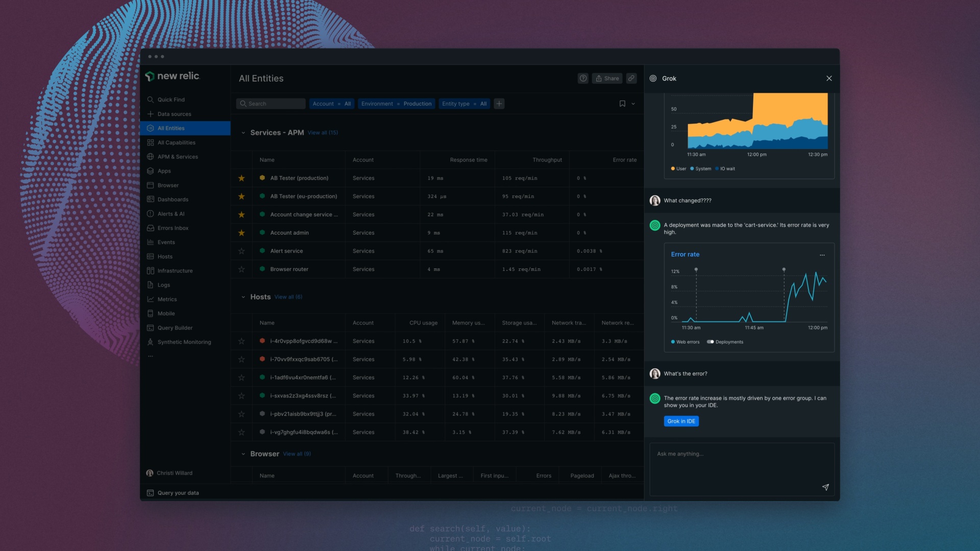Sort hosts by CPU usage column
The width and height of the screenshot is (980, 551).
click(x=423, y=323)
